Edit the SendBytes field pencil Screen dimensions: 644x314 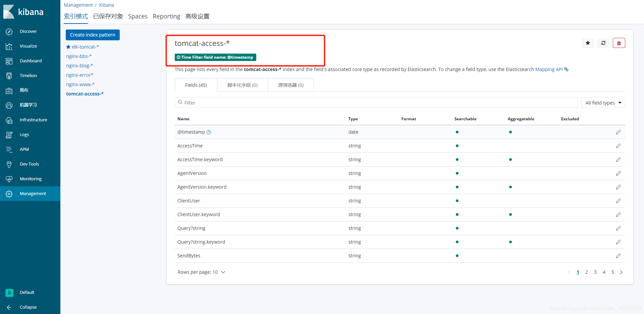coord(619,256)
